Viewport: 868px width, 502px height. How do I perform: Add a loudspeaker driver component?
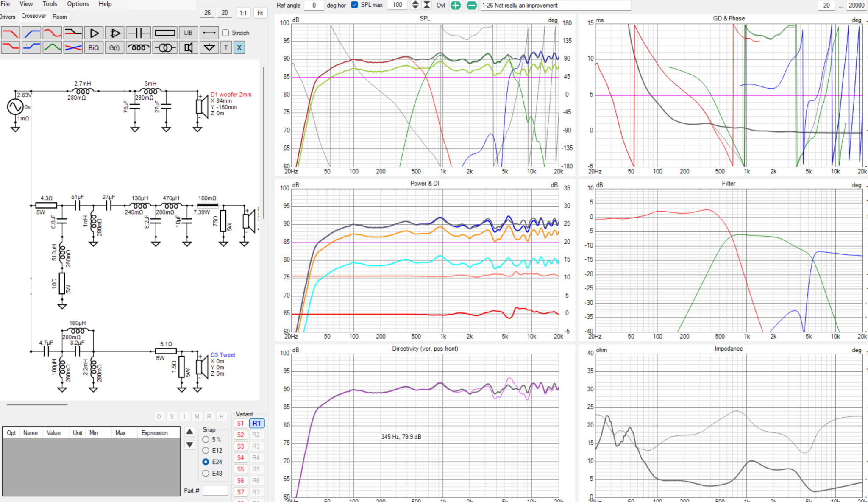(x=188, y=47)
